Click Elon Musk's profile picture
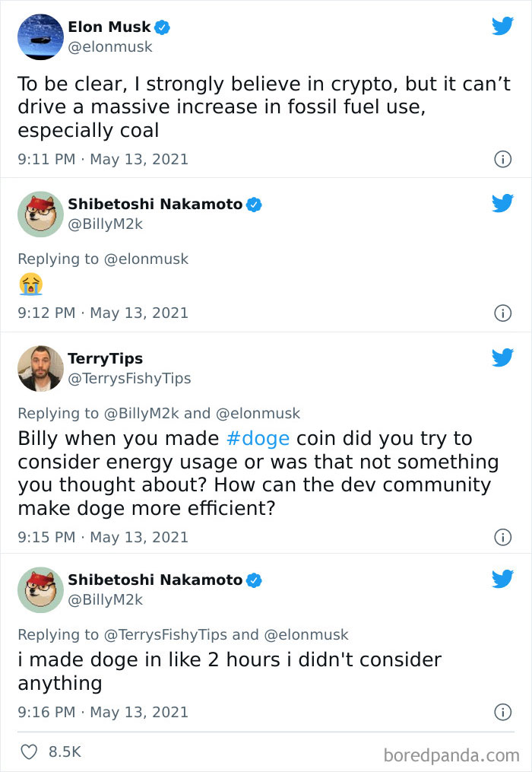 (x=40, y=37)
